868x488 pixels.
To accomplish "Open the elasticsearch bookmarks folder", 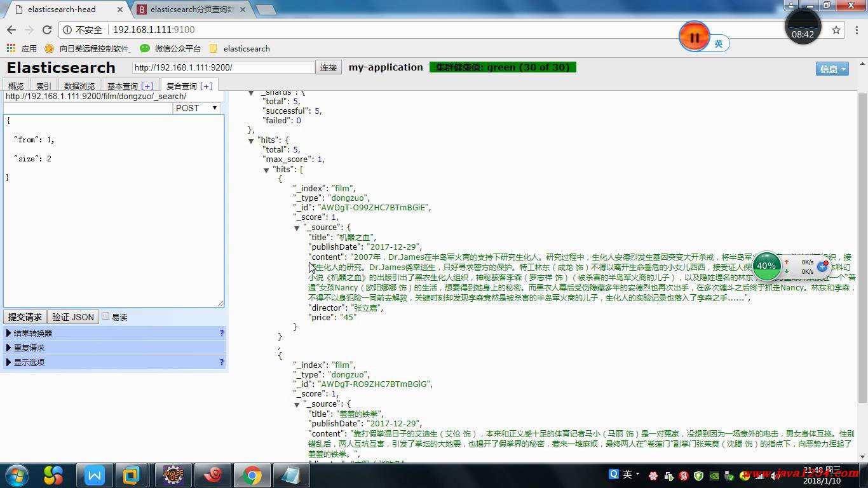I will [x=240, y=48].
